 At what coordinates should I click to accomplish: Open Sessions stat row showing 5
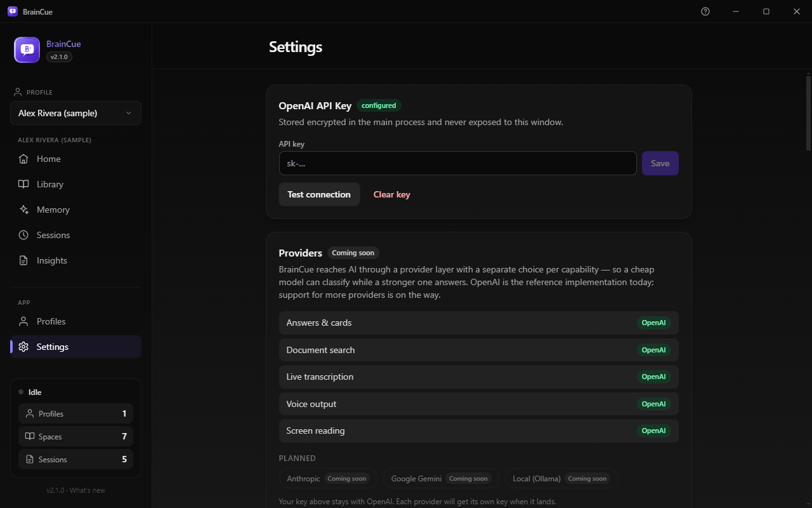[75, 459]
